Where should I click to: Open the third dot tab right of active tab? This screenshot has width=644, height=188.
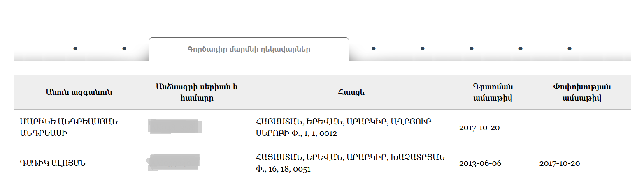click(471, 49)
